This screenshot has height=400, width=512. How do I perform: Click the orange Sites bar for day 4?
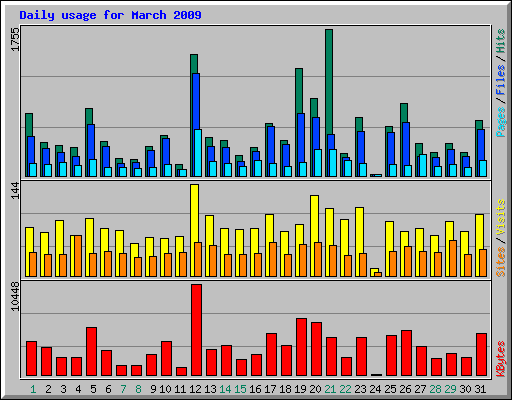[x=78, y=256]
